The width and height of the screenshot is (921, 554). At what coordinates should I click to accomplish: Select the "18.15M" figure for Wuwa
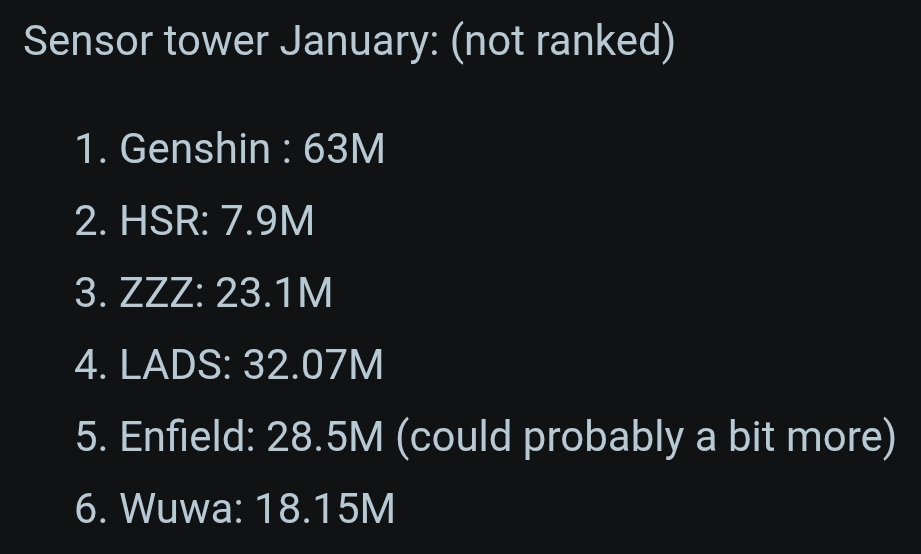(325, 509)
